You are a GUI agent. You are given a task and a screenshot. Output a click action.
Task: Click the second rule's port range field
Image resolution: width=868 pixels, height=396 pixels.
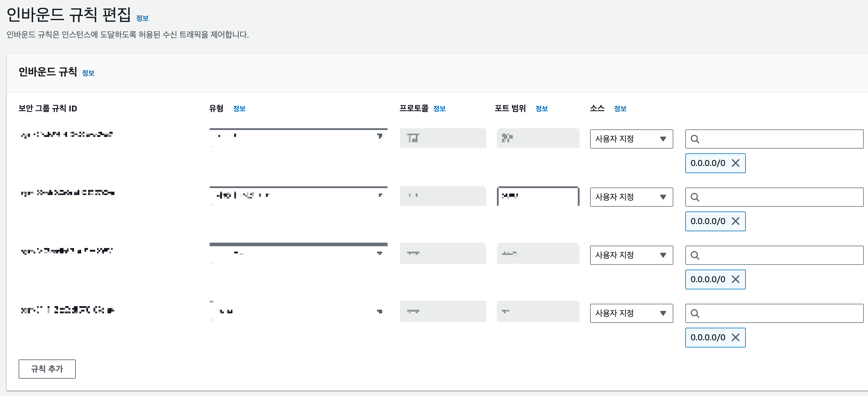tap(538, 196)
